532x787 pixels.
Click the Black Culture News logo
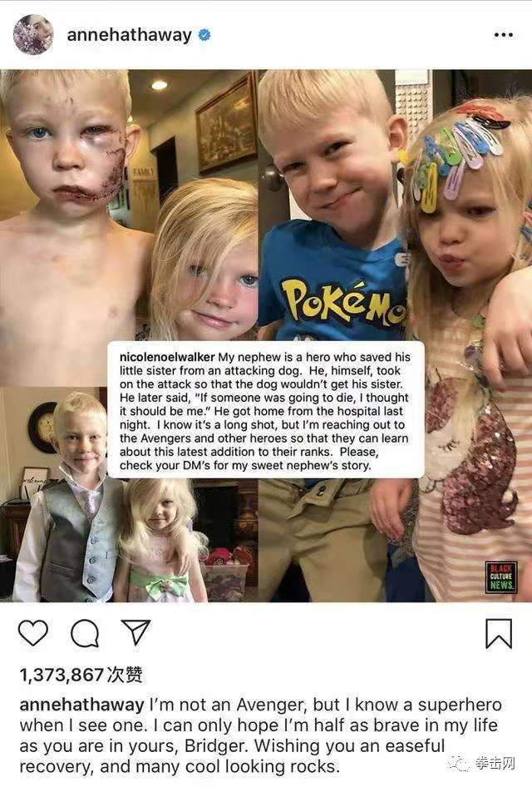click(501, 577)
